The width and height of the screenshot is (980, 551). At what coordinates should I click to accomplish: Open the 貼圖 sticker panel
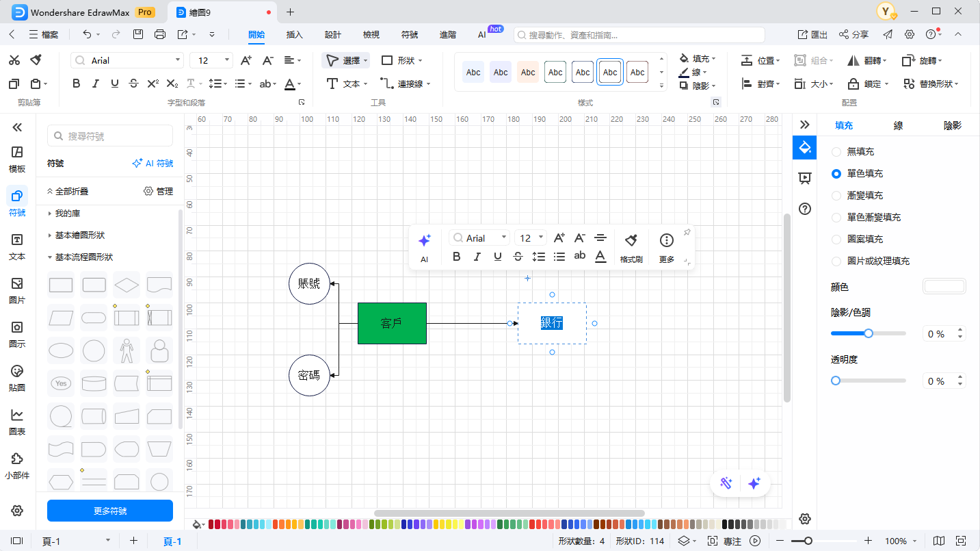tap(17, 378)
